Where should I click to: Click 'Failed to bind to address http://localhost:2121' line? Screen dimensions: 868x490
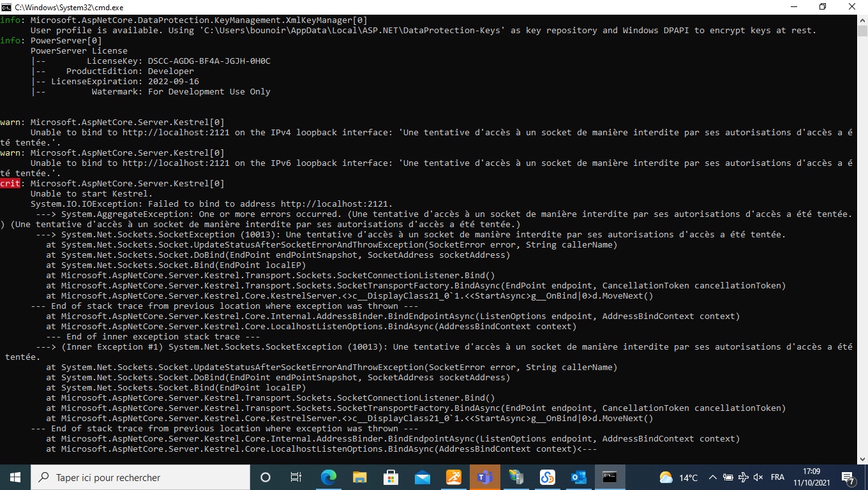coord(212,204)
